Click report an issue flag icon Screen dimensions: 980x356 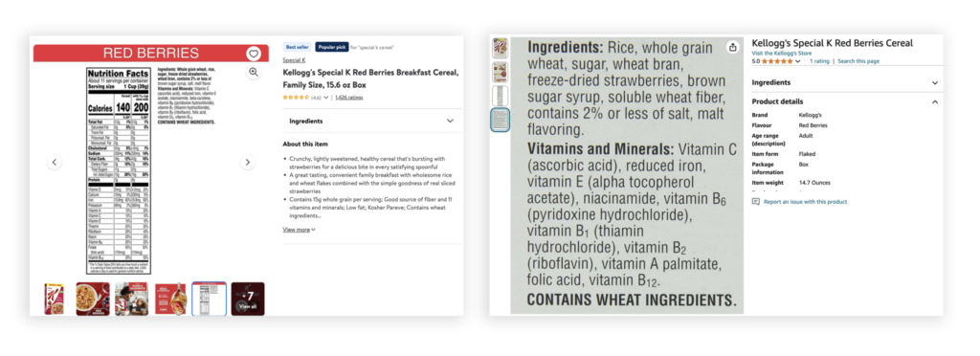(756, 202)
